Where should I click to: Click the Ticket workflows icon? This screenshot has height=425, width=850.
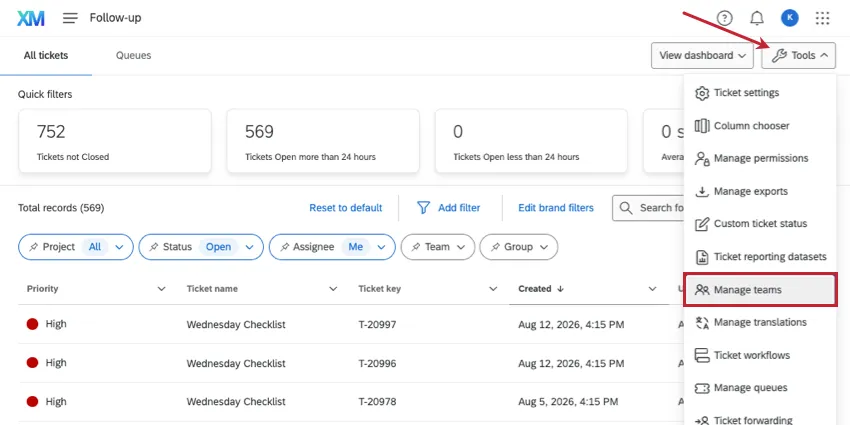(x=702, y=356)
